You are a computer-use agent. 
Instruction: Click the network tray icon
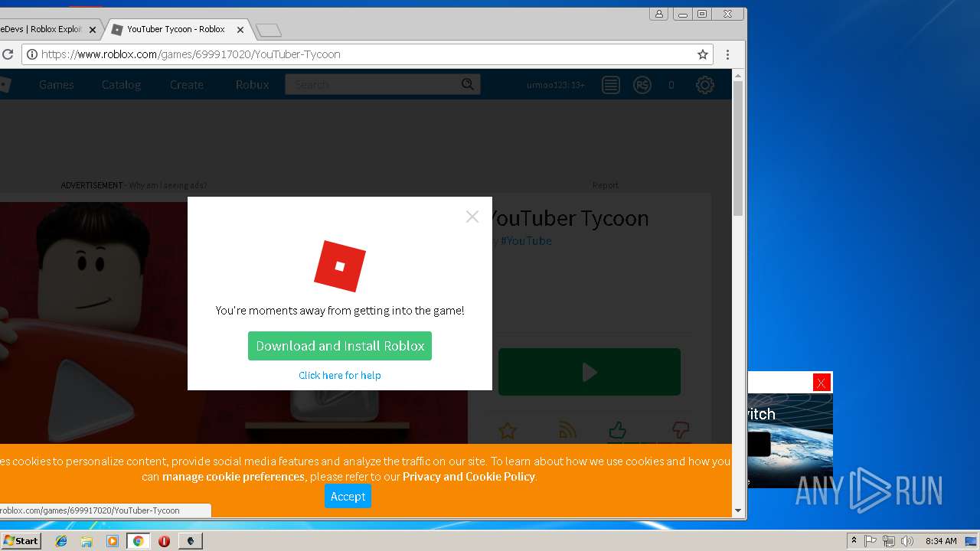(x=889, y=541)
